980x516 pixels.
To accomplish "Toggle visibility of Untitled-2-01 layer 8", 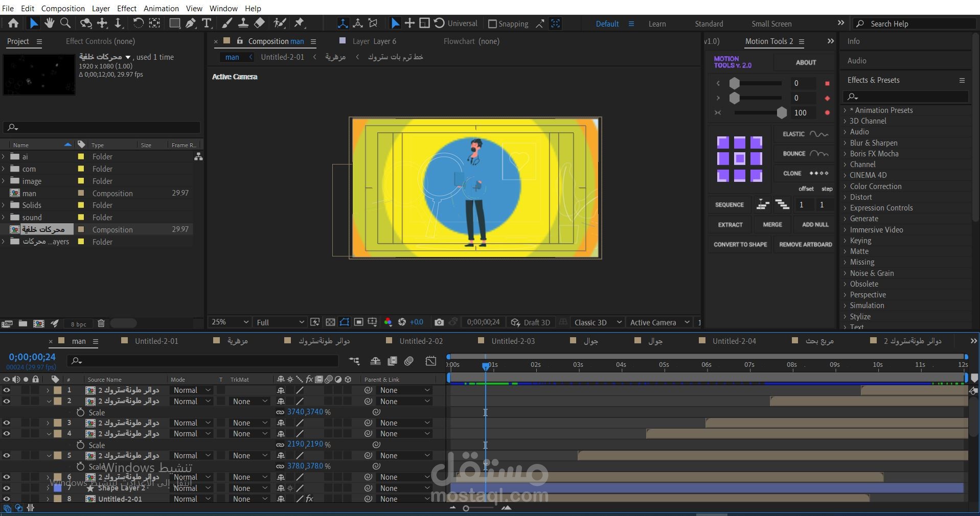I will [7, 499].
